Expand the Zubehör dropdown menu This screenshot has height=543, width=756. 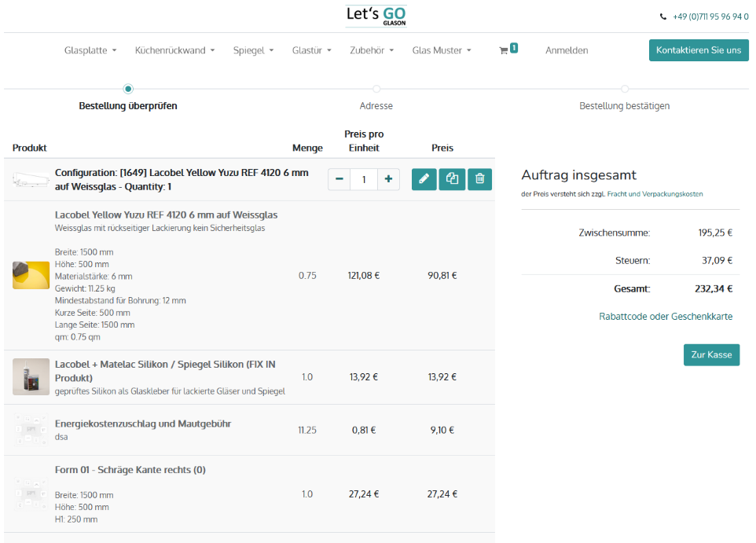tap(372, 50)
